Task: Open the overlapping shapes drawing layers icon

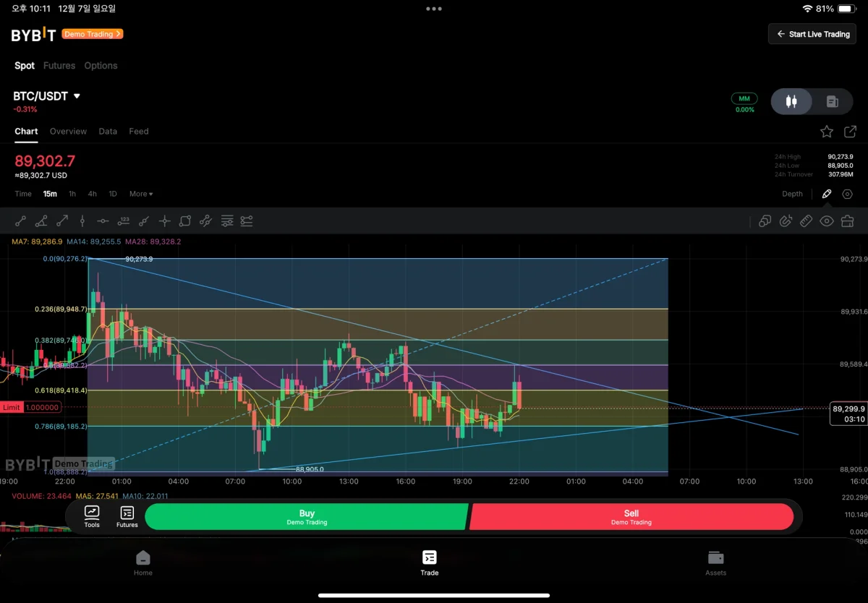Action: coord(765,221)
